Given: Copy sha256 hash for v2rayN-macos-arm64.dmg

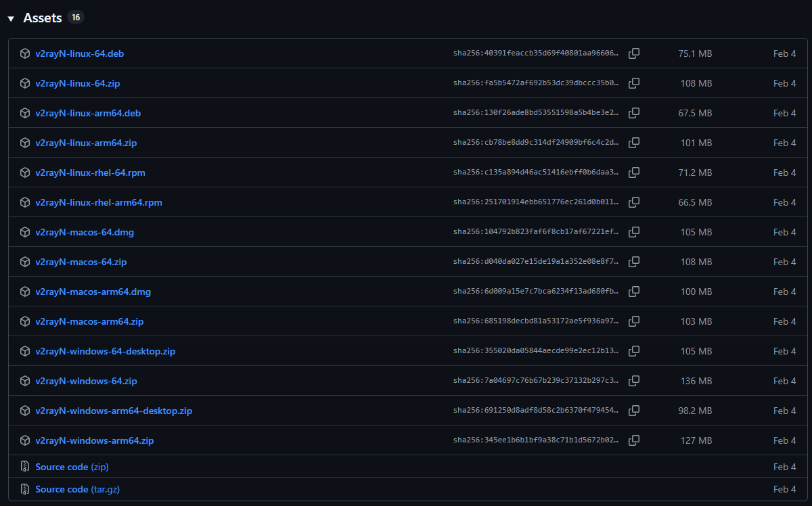Looking at the screenshot, I should pos(634,292).
